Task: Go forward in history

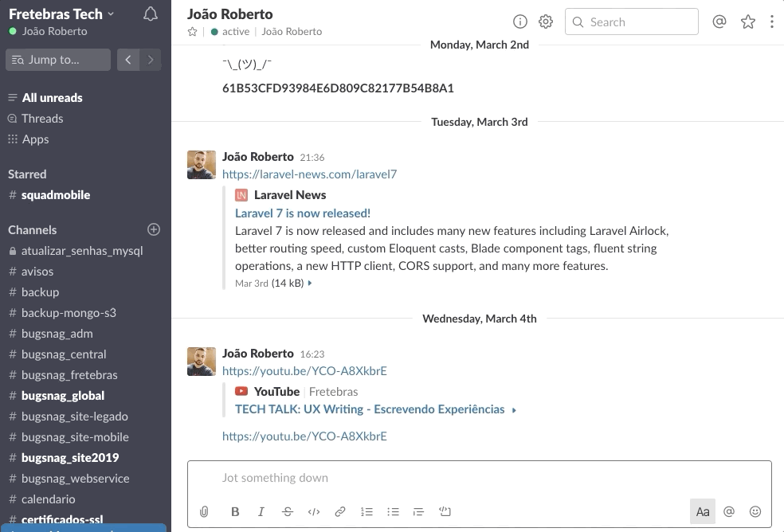Action: pos(151,60)
